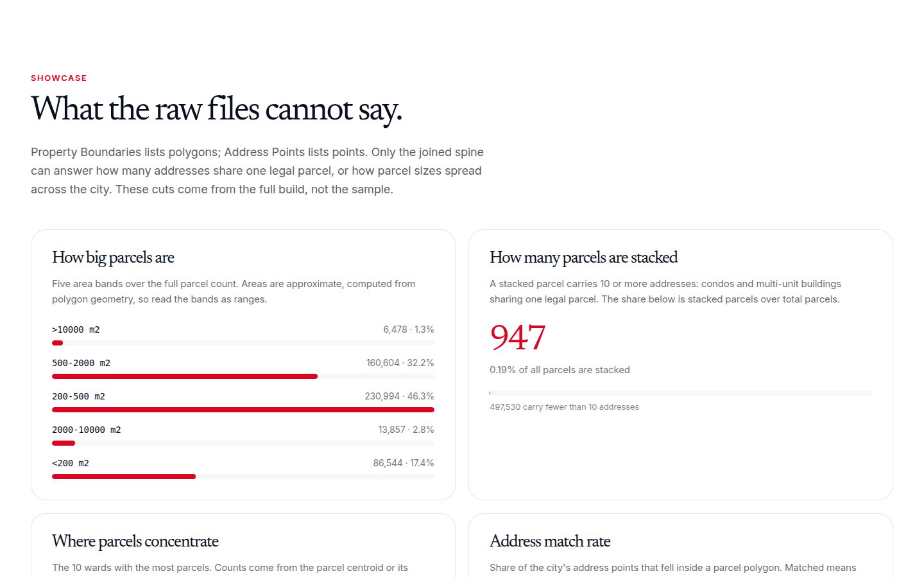Click the 'What the raw files cannot say.' heading

click(x=217, y=109)
